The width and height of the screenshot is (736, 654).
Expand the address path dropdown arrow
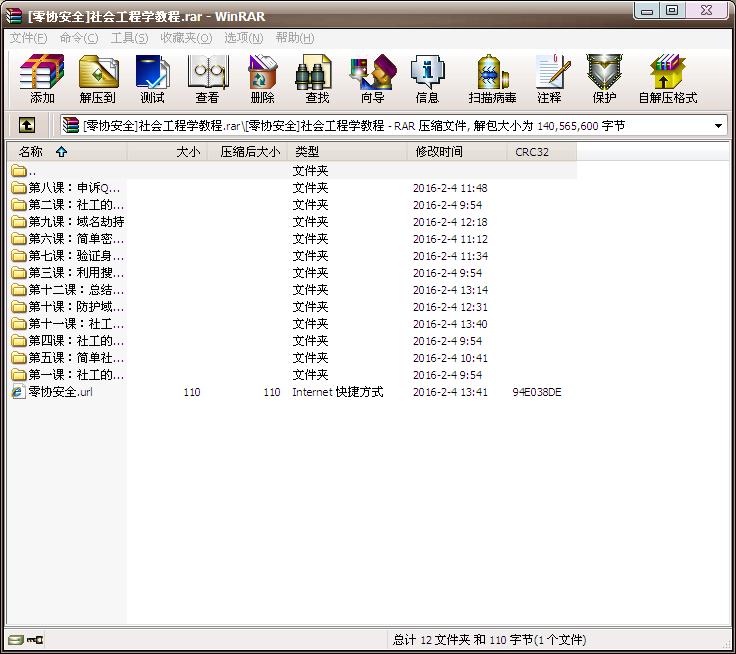tap(718, 126)
